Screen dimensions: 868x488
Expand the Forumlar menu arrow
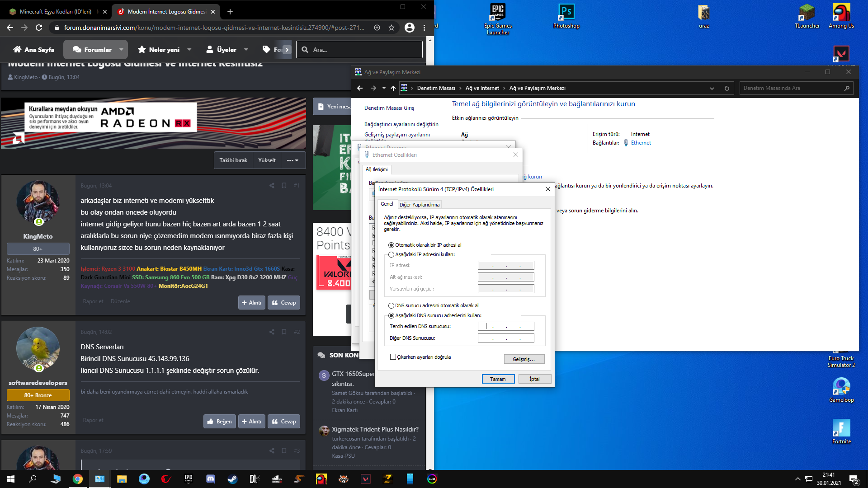pos(121,50)
